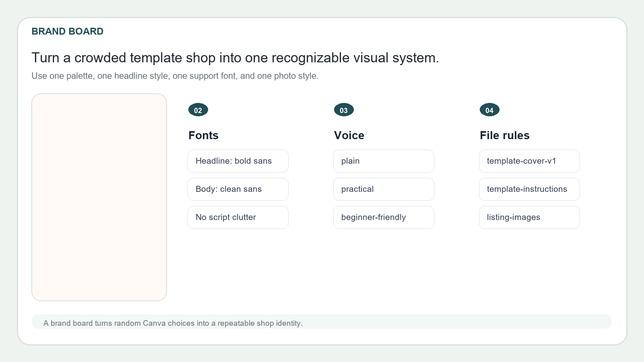Click the 'template-cover-v1' file rule
Viewport: 644px width, 362px height.
[x=529, y=161]
